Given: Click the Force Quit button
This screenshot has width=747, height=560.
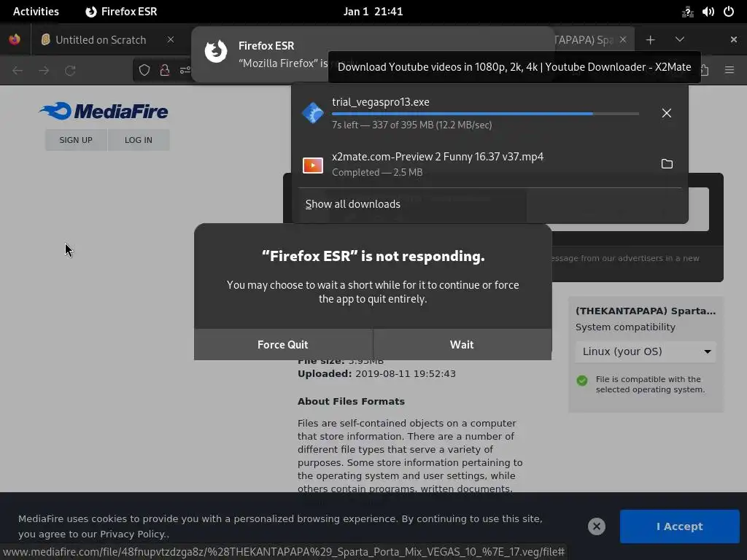Looking at the screenshot, I should pyautogui.click(x=283, y=344).
